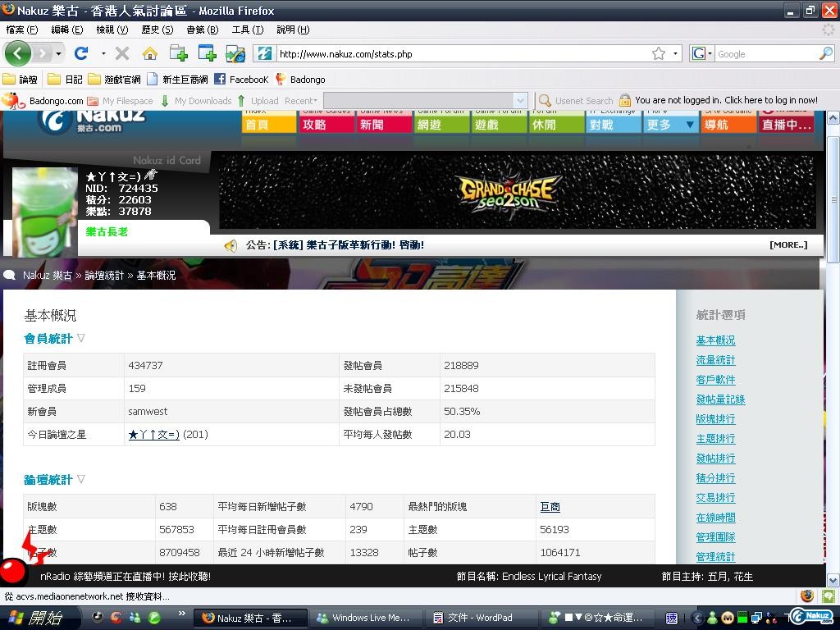Click the [MORE..] announcement button
The image size is (840, 630).
787,244
